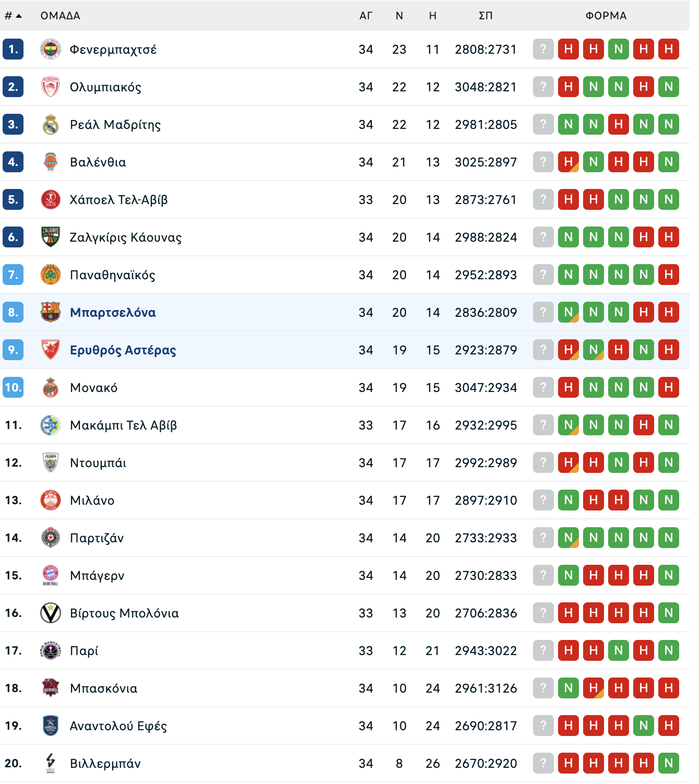699x784 pixels.
Task: Click the Real Madrid crest icon
Action: click(51, 125)
